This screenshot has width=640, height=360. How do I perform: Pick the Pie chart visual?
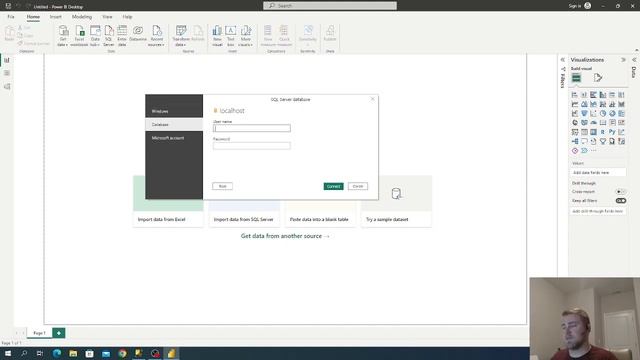pyautogui.click(x=603, y=113)
